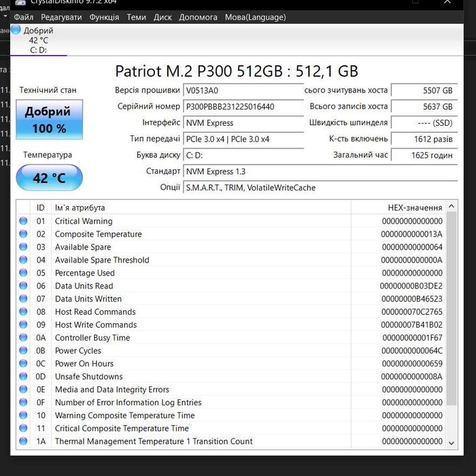This screenshot has width=476, height=476.
Task: Click the HEX-значення column header
Action: (398, 207)
